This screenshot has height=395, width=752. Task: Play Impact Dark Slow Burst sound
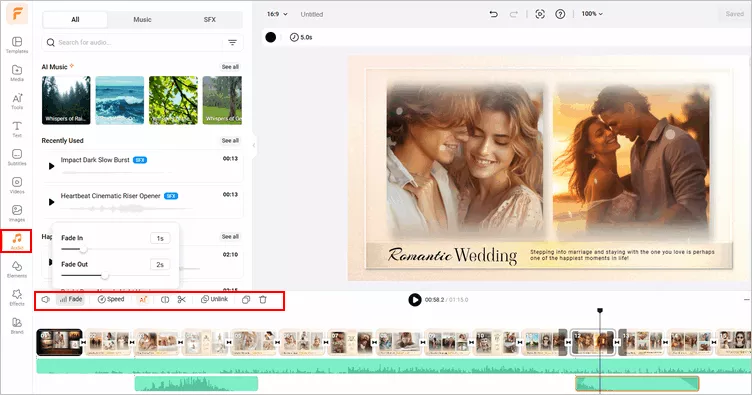(51, 166)
